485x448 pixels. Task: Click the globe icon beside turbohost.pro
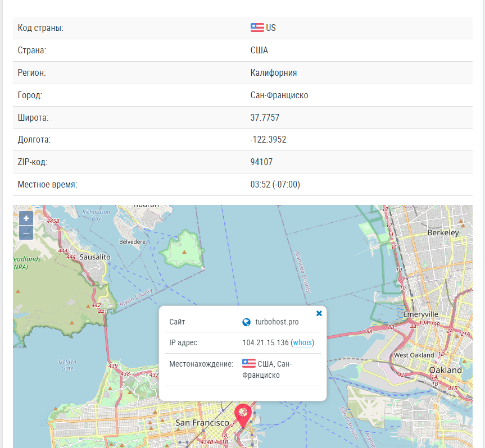coord(247,322)
